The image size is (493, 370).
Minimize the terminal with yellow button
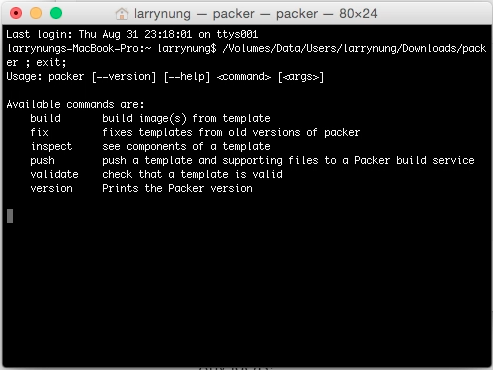point(36,13)
